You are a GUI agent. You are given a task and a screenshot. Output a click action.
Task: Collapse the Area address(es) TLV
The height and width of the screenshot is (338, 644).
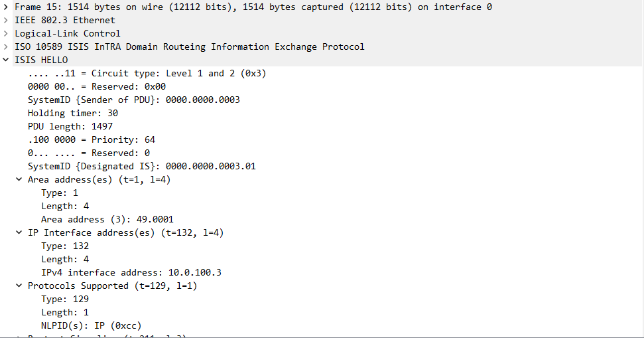[19, 179]
